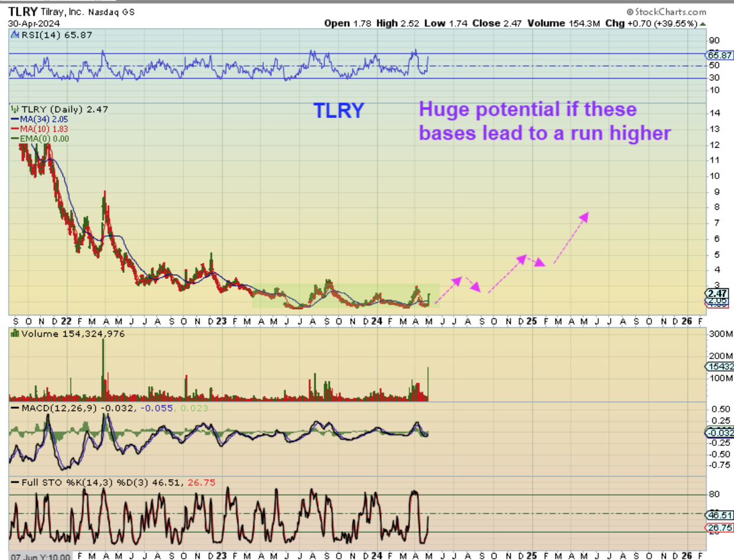The image size is (734, 560).
Task: Click the red line marker for MA(10)
Action: pos(14,129)
